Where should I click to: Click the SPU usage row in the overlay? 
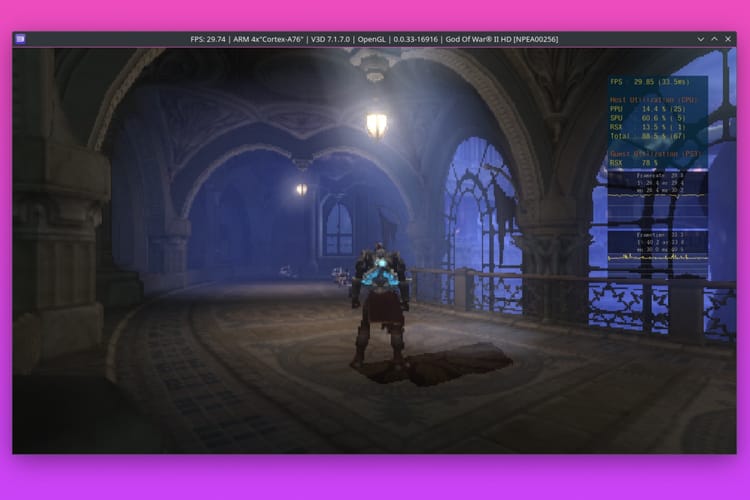(x=648, y=118)
